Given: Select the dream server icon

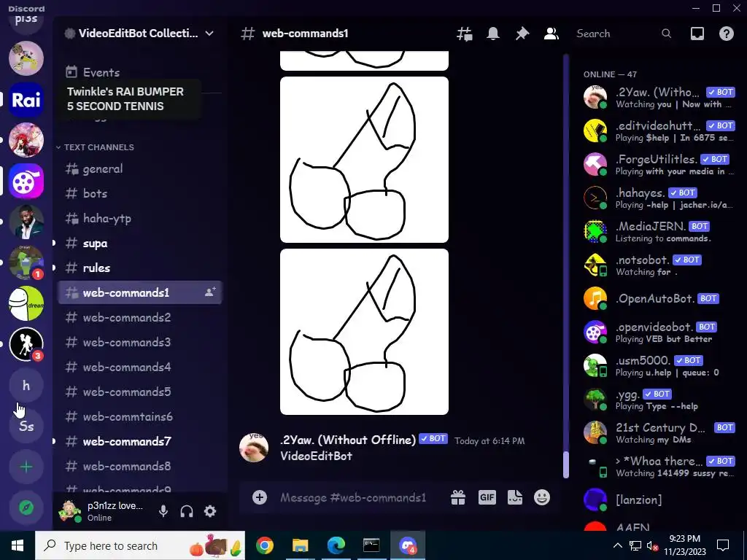Looking at the screenshot, I should click(26, 303).
